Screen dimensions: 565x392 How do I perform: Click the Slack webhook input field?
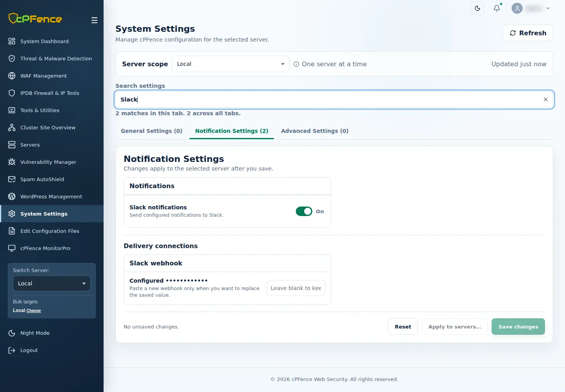click(296, 288)
